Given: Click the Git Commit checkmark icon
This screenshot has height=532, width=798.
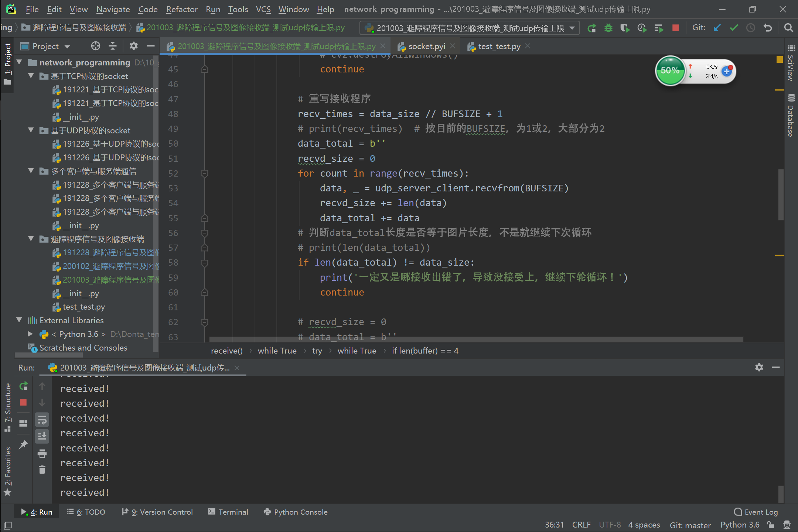Looking at the screenshot, I should tap(734, 28).
